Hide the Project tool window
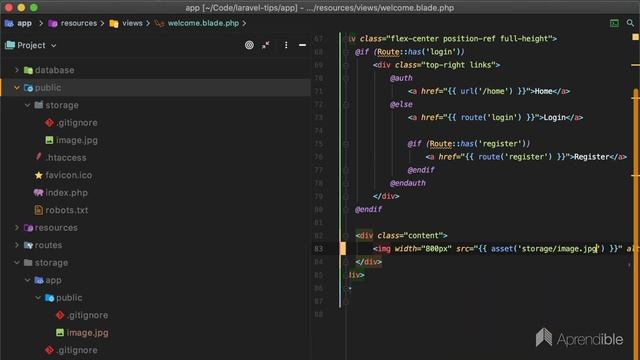The image size is (640, 360). pos(302,45)
